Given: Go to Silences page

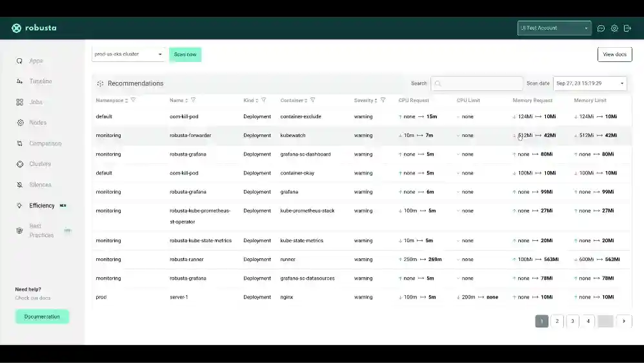Looking at the screenshot, I should [40, 185].
